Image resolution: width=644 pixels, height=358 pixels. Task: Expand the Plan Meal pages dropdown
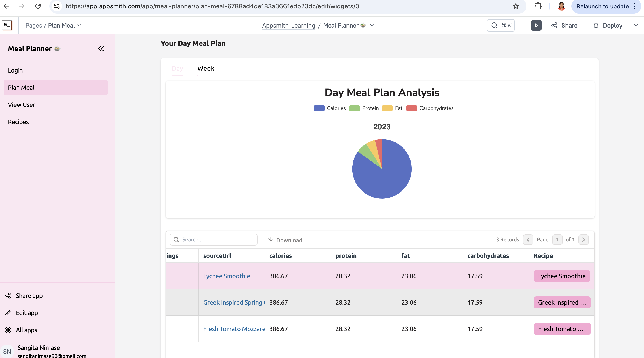pos(79,25)
